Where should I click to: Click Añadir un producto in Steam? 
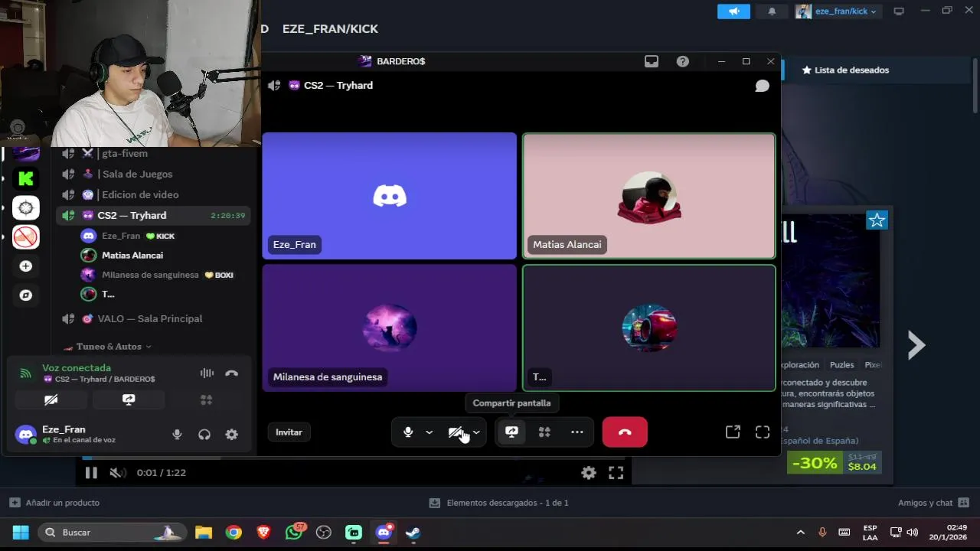pos(54,503)
